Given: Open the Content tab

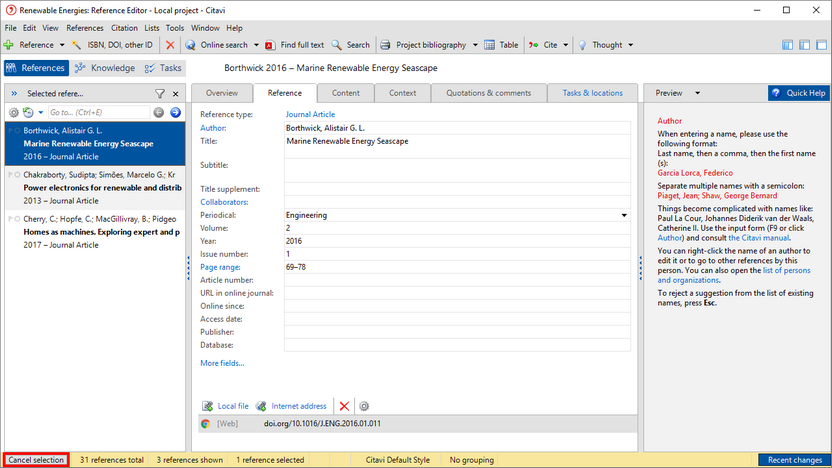Looking at the screenshot, I should coord(345,93).
